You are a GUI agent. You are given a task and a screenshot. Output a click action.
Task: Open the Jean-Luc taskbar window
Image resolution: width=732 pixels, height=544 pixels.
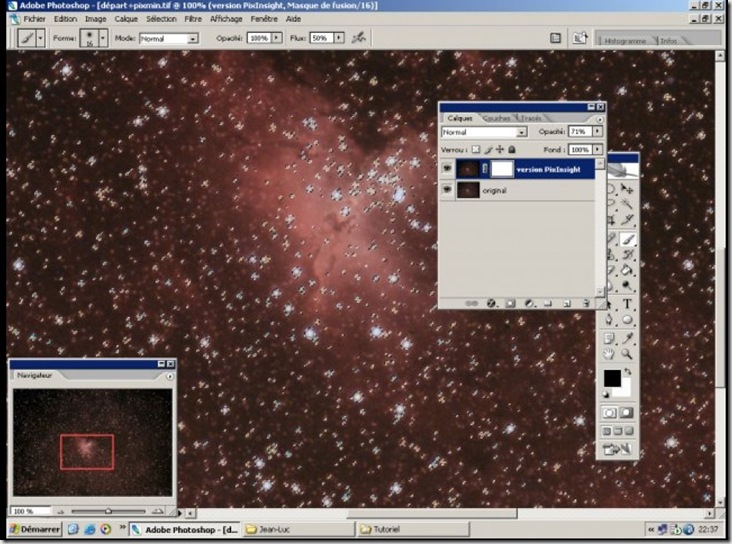pos(299,529)
